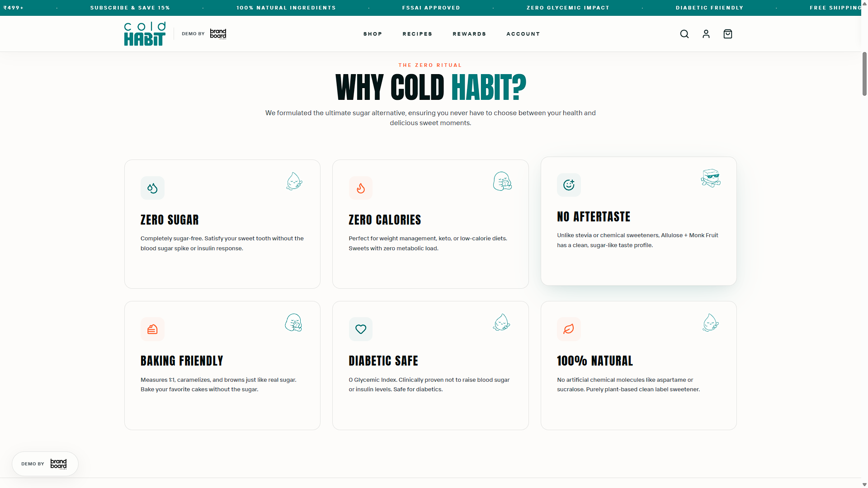Click the Cold Habit logo

(145, 34)
